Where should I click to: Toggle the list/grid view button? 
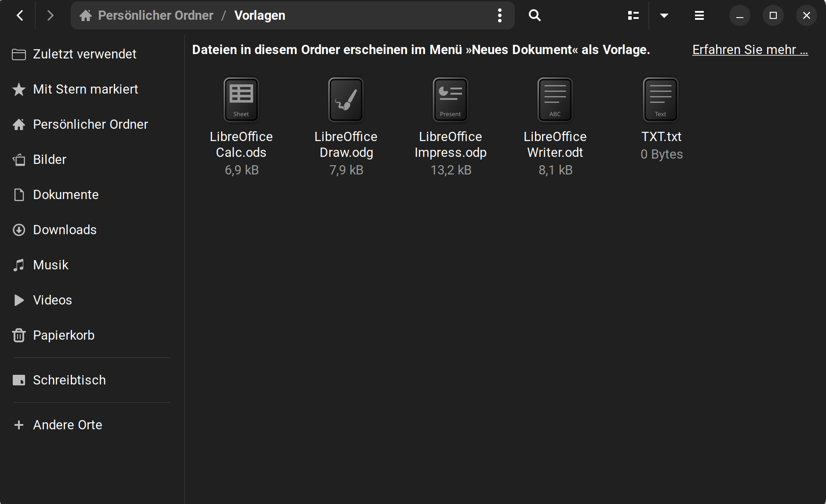tap(633, 15)
